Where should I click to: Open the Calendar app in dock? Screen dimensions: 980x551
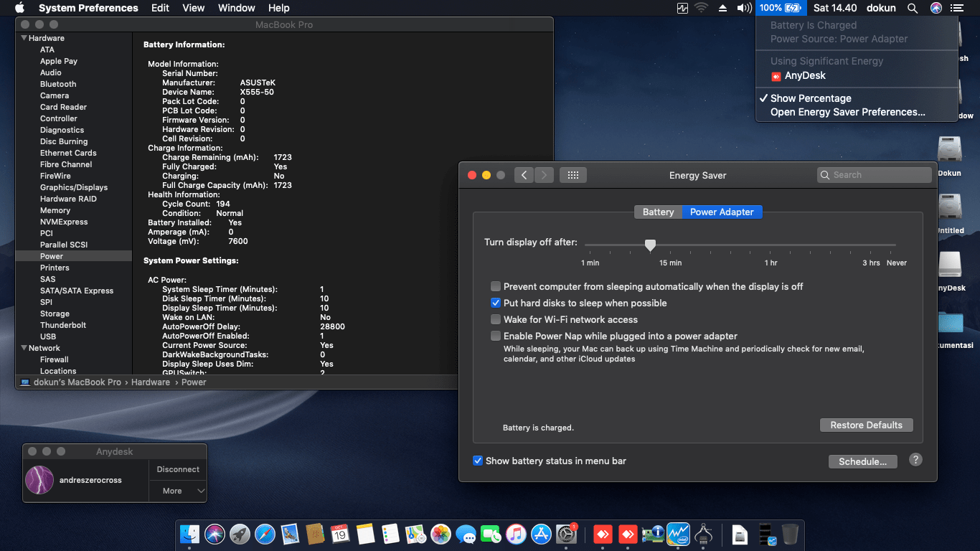coord(340,534)
